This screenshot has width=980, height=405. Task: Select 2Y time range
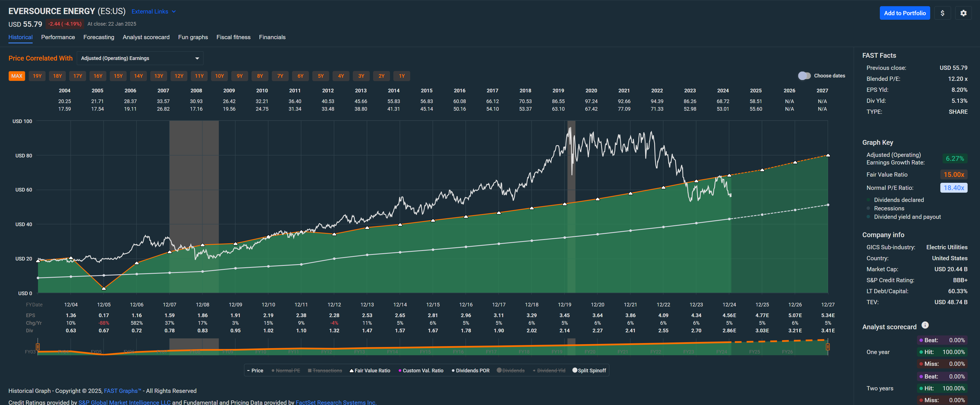point(381,76)
